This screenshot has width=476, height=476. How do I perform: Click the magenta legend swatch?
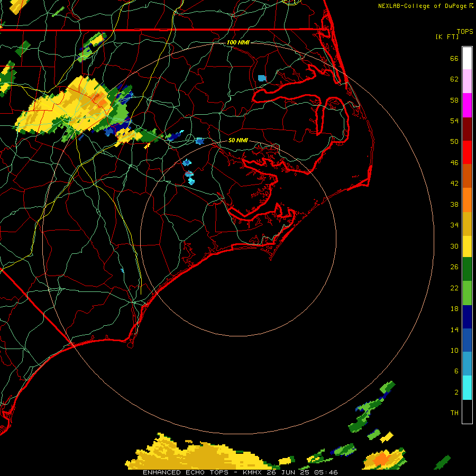(467, 105)
